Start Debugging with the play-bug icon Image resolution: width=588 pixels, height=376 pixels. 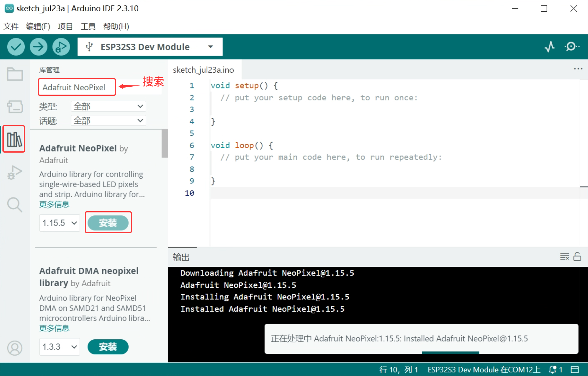pyautogui.click(x=61, y=47)
